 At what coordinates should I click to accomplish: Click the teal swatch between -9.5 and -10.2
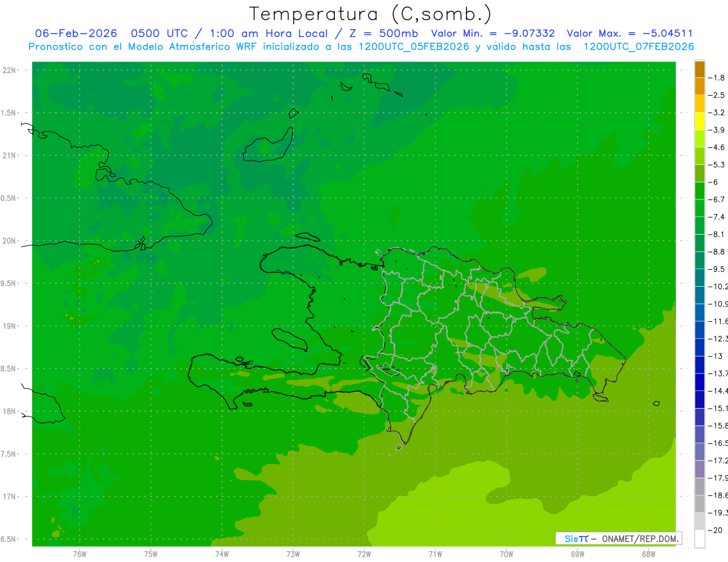pos(699,278)
